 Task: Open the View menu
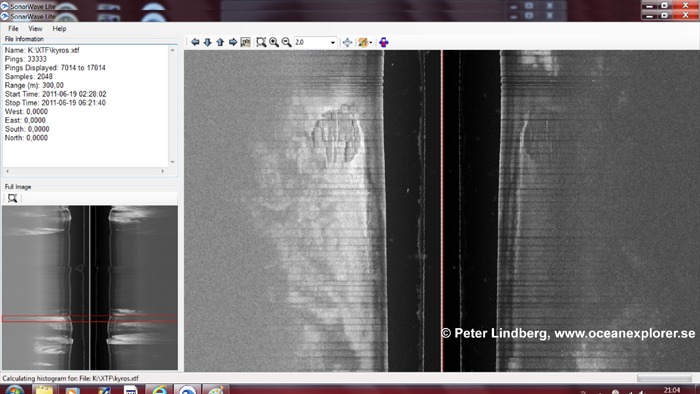click(35, 29)
